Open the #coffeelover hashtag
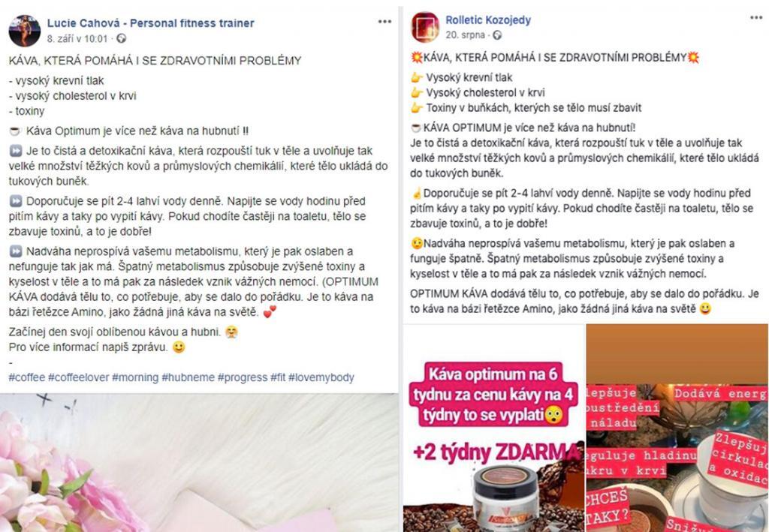Image resolution: width=769 pixels, height=532 pixels. pyautogui.click(x=78, y=377)
